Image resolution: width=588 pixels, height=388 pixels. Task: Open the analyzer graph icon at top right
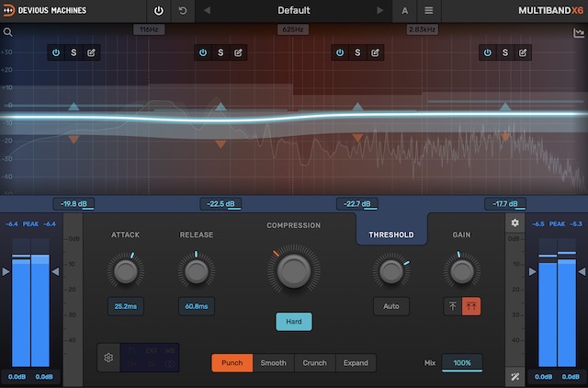pyautogui.click(x=579, y=33)
